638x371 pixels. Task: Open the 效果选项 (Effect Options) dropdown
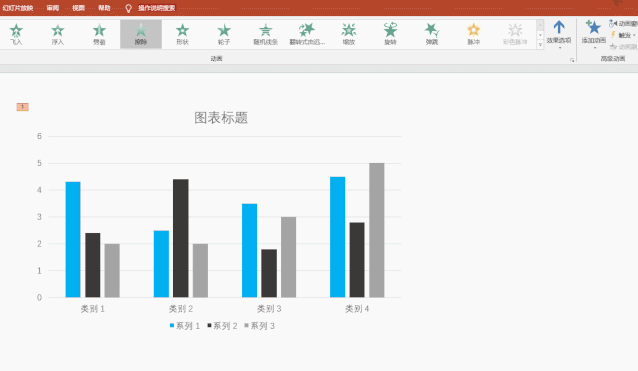(x=559, y=35)
